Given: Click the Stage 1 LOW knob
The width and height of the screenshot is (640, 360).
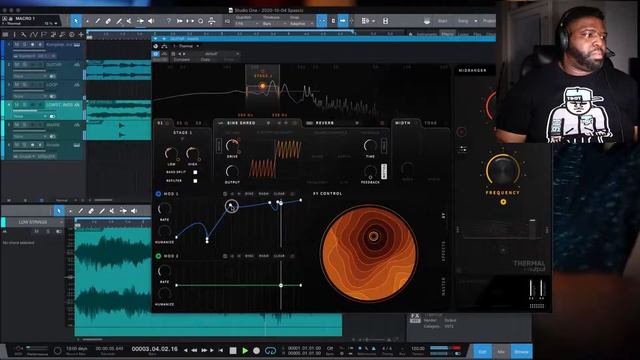Looking at the screenshot, I should tap(171, 153).
